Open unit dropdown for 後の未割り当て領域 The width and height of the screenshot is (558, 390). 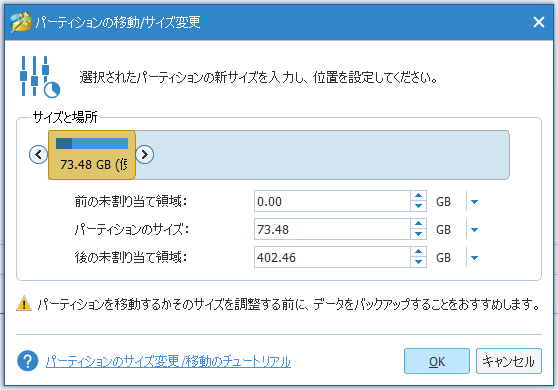[474, 258]
